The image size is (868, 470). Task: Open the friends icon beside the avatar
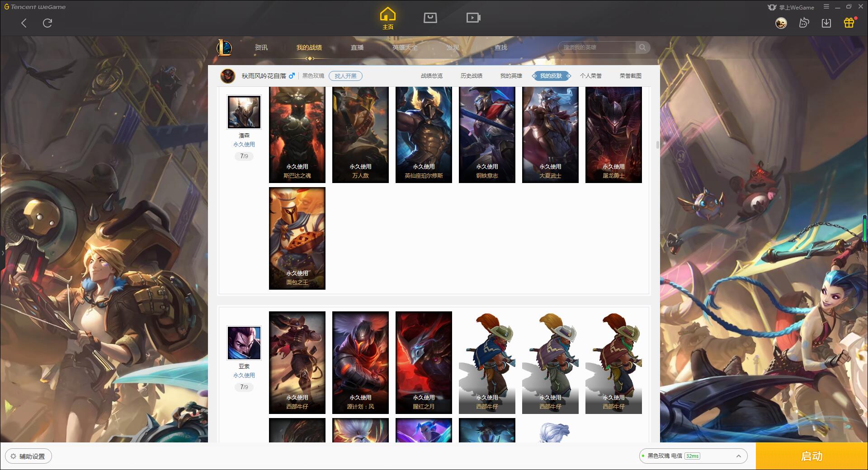804,23
